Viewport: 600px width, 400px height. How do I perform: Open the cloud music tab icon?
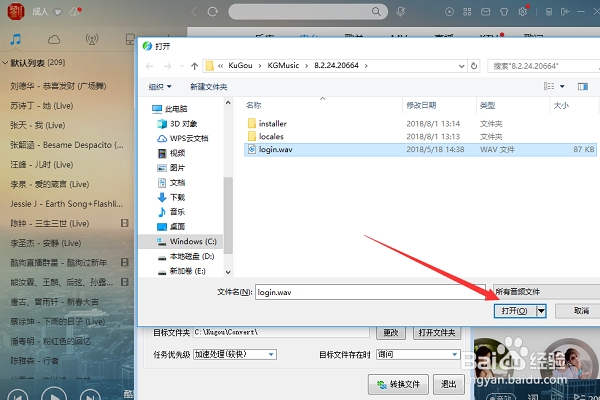click(54, 39)
